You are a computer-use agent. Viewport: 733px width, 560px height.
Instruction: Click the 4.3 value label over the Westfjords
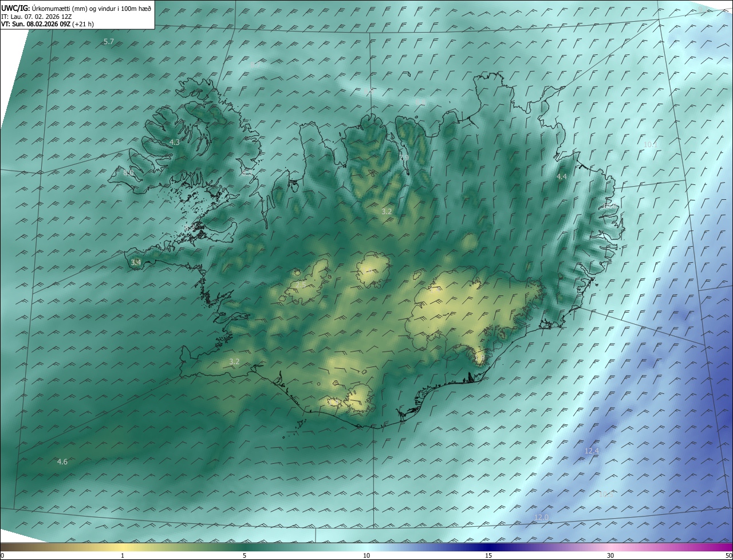(175, 142)
